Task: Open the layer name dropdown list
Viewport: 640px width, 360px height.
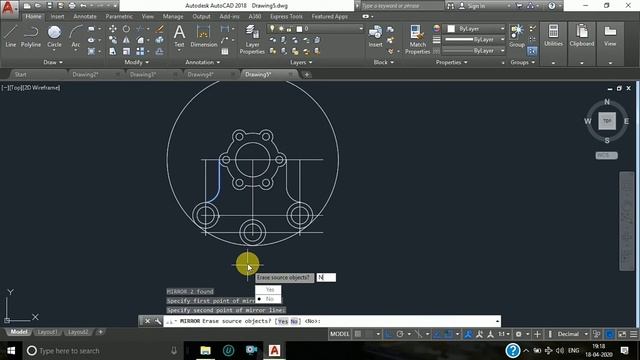Action: pos(361,29)
